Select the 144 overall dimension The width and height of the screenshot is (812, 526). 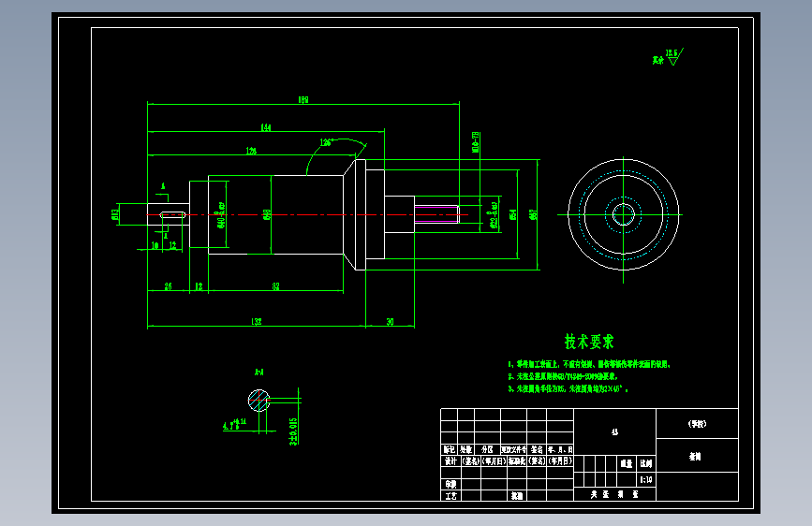266,127
